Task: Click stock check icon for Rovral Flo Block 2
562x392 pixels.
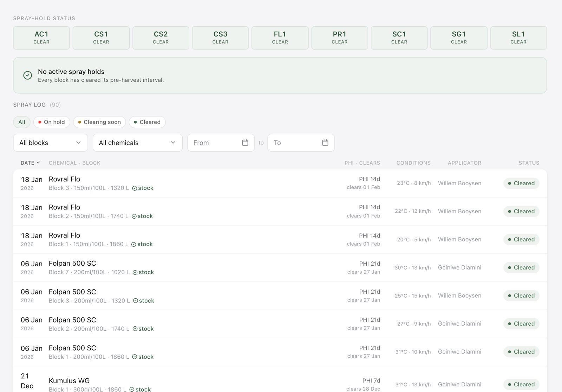Action: point(134,216)
